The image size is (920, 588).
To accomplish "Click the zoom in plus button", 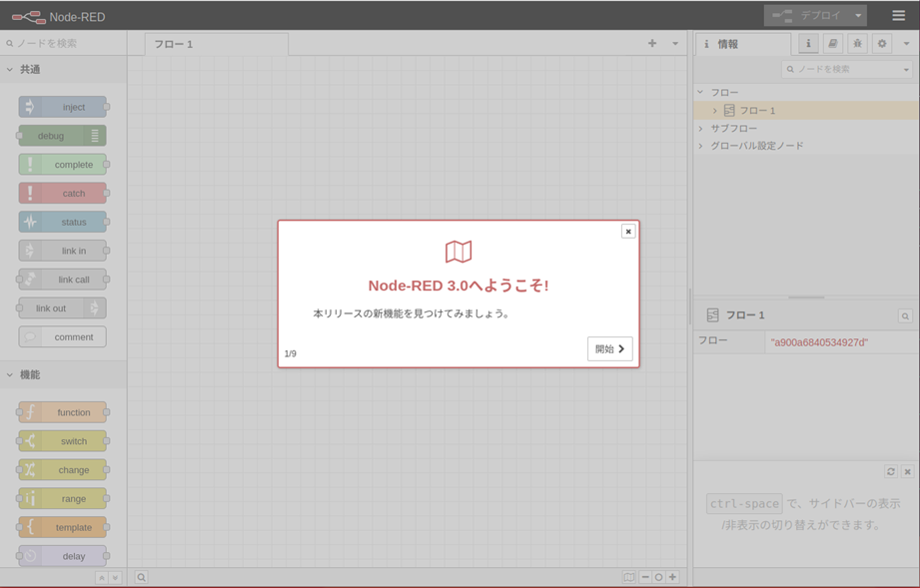I will coord(672,577).
